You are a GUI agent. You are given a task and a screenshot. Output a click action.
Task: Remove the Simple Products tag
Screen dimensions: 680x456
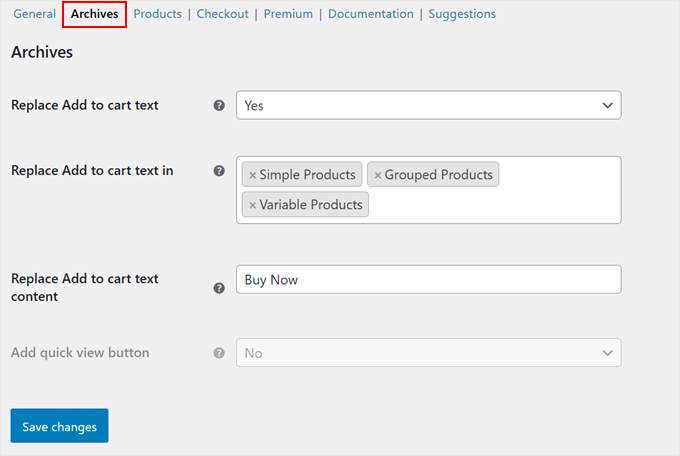[x=252, y=175]
